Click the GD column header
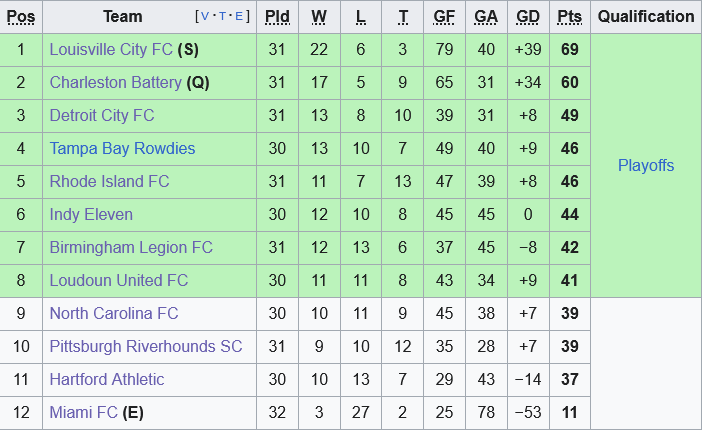 [x=527, y=16]
